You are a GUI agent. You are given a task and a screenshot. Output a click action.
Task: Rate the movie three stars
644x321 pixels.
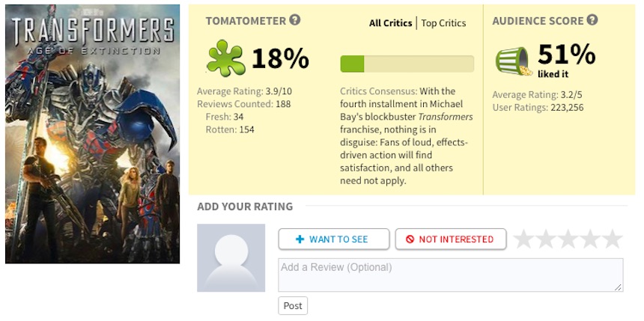568,239
